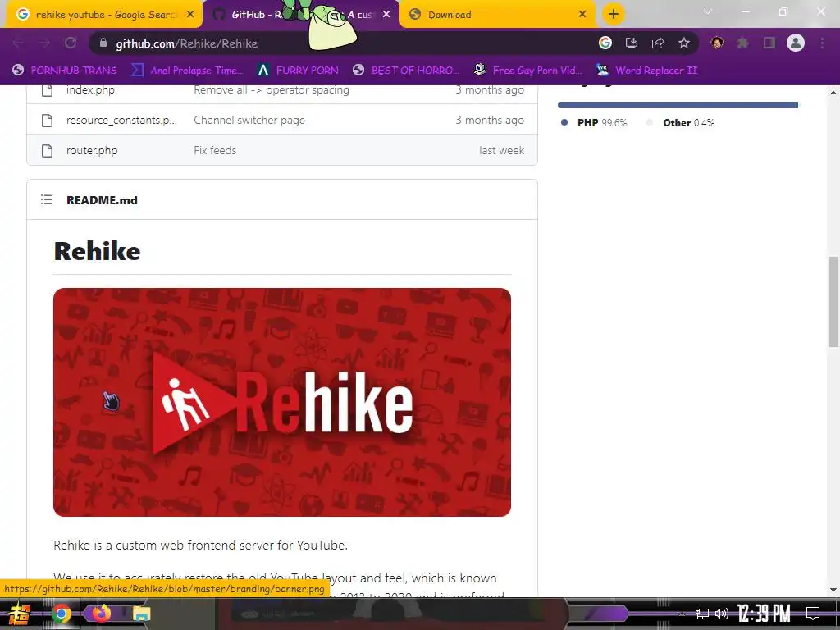Click the Google icon in address bar
The image size is (840, 630).
point(605,43)
